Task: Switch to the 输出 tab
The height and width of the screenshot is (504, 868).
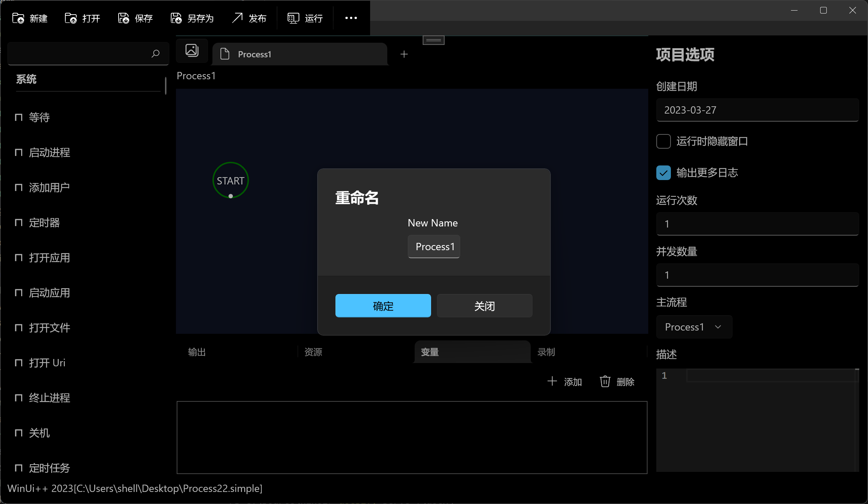Action: tap(197, 352)
